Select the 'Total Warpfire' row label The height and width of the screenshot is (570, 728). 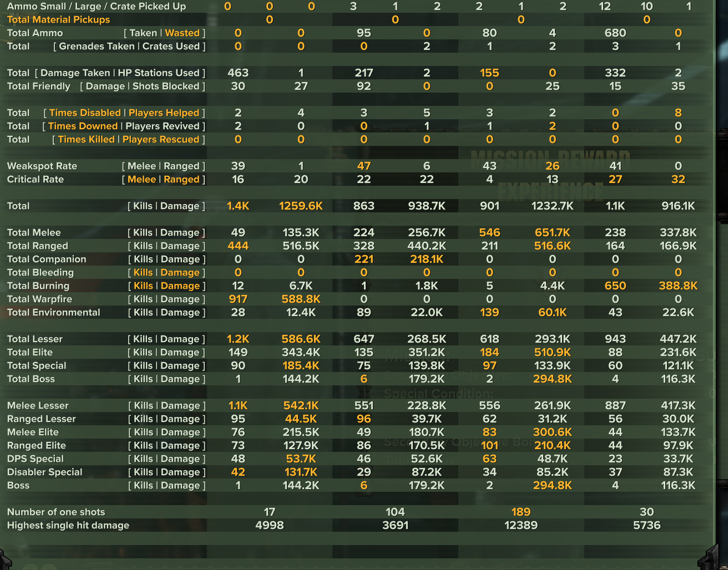(39, 299)
